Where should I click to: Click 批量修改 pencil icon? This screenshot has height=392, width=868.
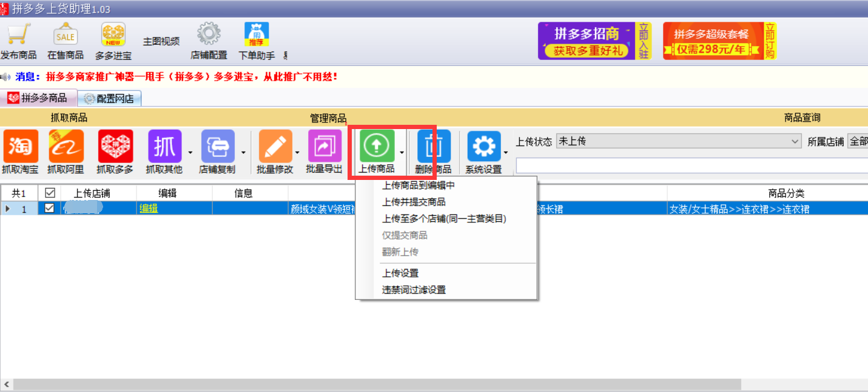tap(275, 147)
